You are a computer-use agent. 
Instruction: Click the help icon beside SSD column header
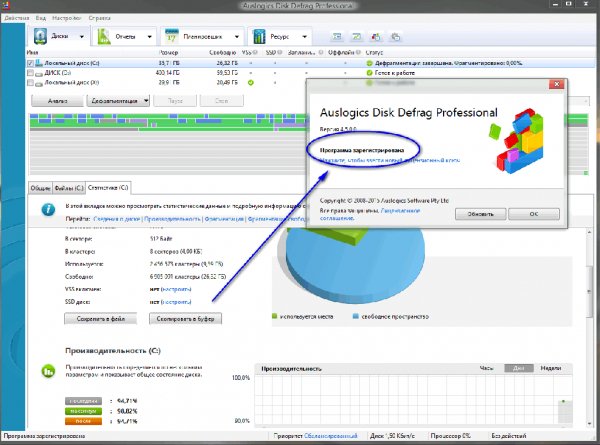[280, 52]
